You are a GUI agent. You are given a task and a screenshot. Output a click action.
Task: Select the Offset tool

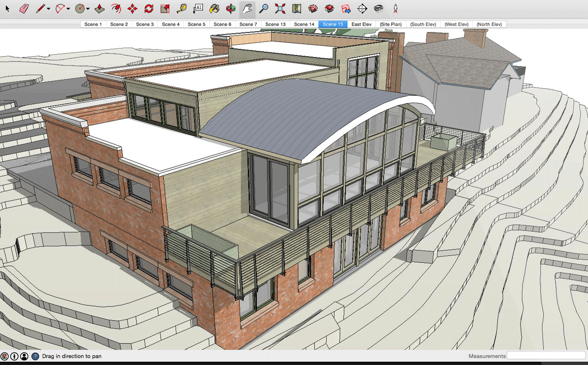click(116, 8)
